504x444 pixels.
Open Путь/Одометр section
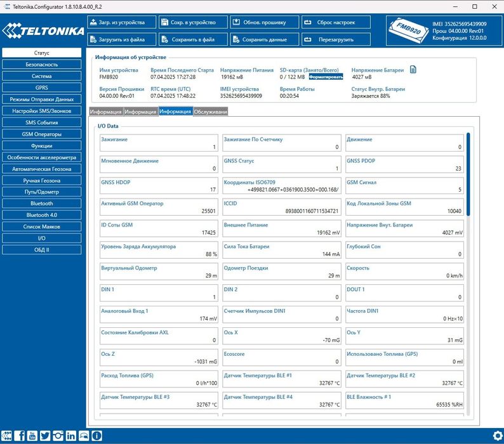click(x=41, y=192)
